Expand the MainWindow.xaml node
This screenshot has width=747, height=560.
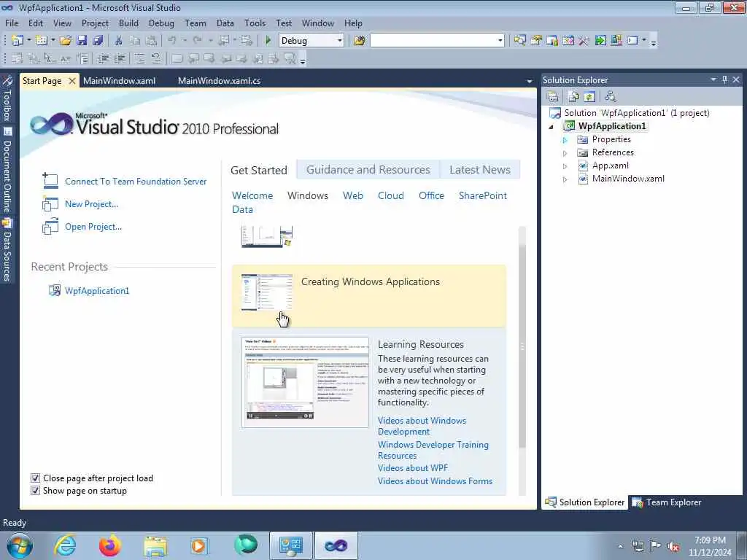(x=565, y=179)
